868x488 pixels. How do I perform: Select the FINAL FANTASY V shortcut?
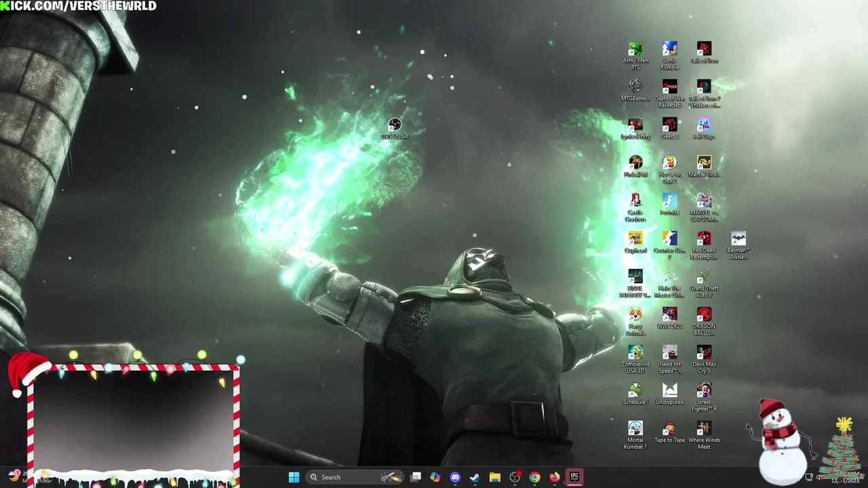[635, 283]
